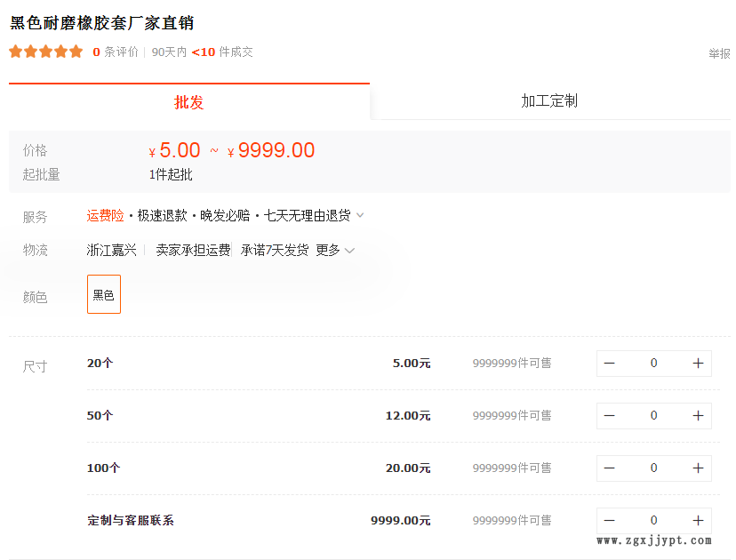This screenshot has width=736, height=560.
Task: Decrease quantity for 定制与客服联系 row
Action: pyautogui.click(x=610, y=521)
